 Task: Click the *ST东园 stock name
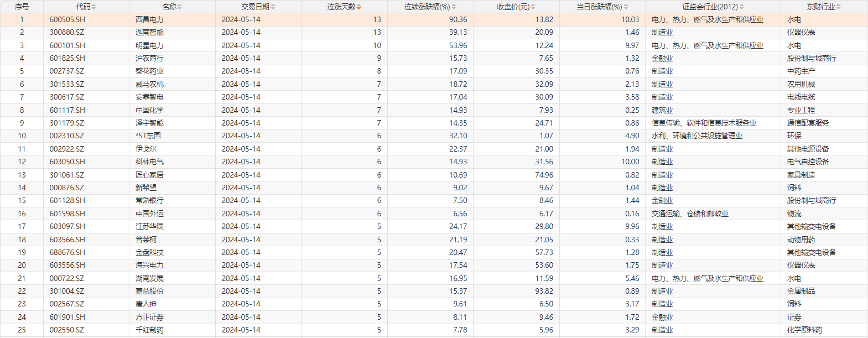click(148, 136)
